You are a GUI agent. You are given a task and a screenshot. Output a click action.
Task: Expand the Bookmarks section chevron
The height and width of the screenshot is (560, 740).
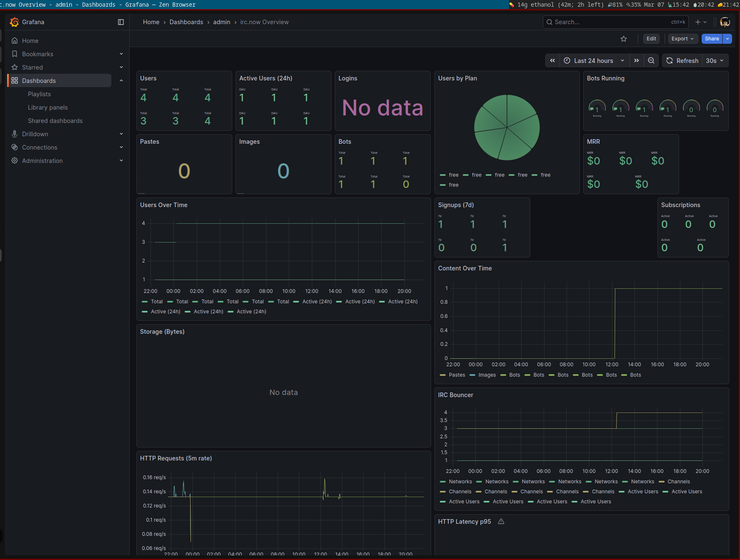click(121, 54)
